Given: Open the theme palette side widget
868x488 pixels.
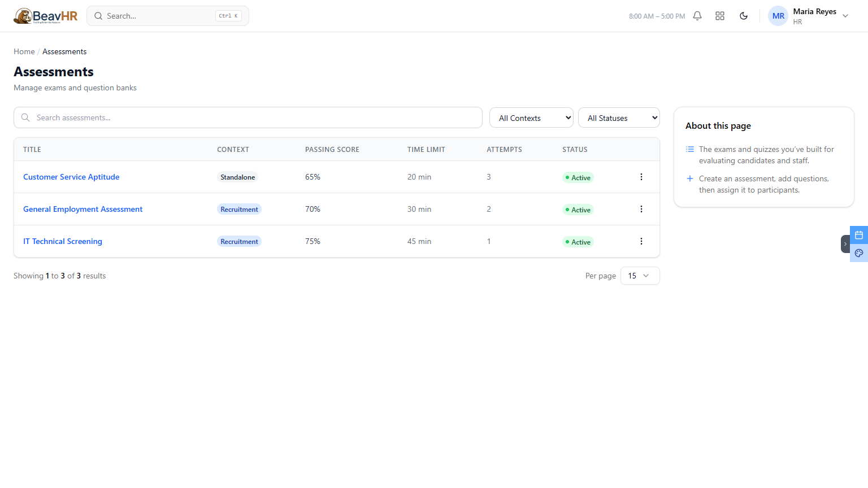Looking at the screenshot, I should coord(859,253).
